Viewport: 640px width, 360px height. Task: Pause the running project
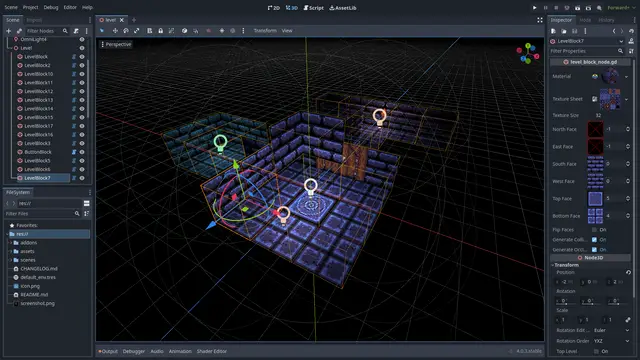coord(545,8)
